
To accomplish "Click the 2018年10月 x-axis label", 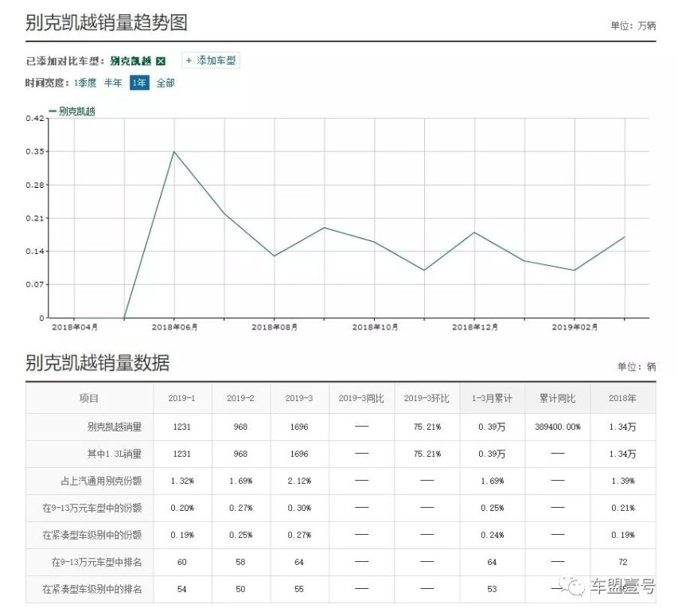I will [x=375, y=327].
